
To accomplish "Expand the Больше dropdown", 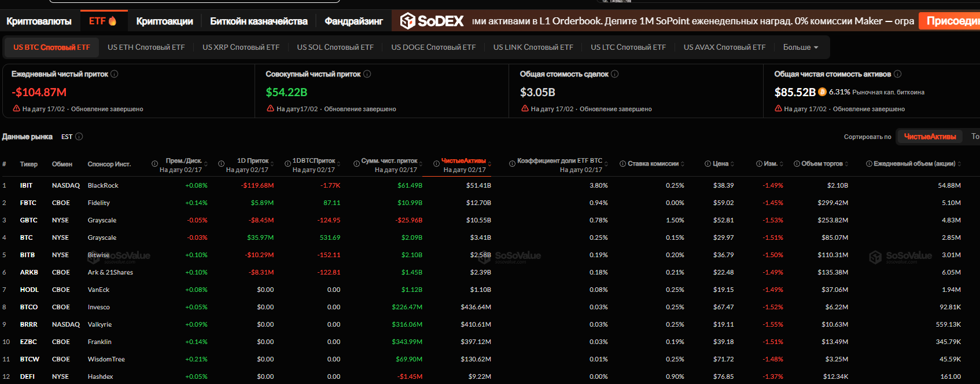I will point(801,47).
